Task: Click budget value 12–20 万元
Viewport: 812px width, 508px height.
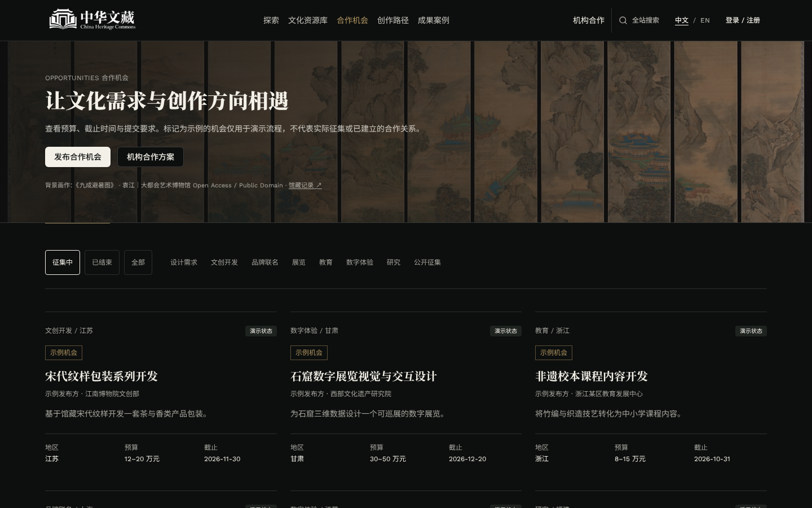Action: (142, 459)
